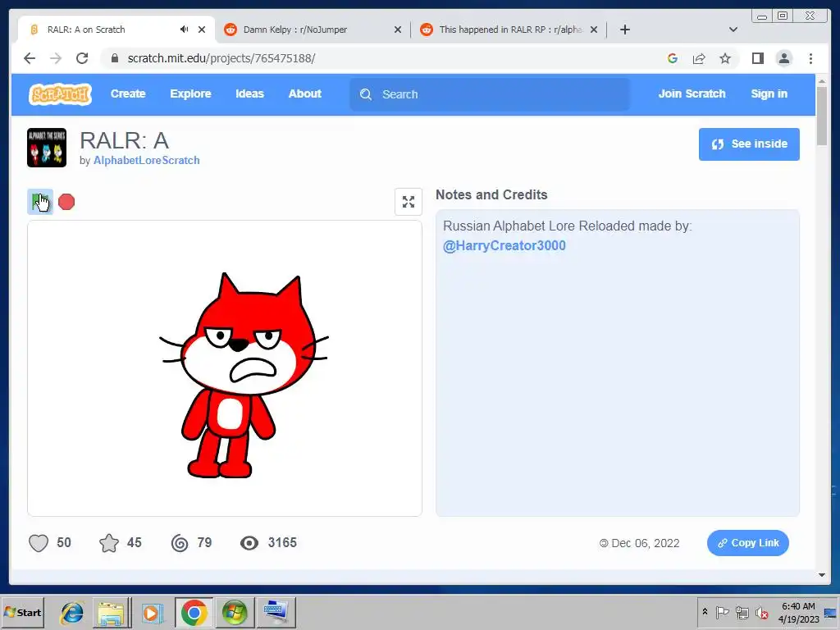The height and width of the screenshot is (630, 840).
Task: Open author AlphabetLoreScratch profile link
Action: click(x=146, y=160)
